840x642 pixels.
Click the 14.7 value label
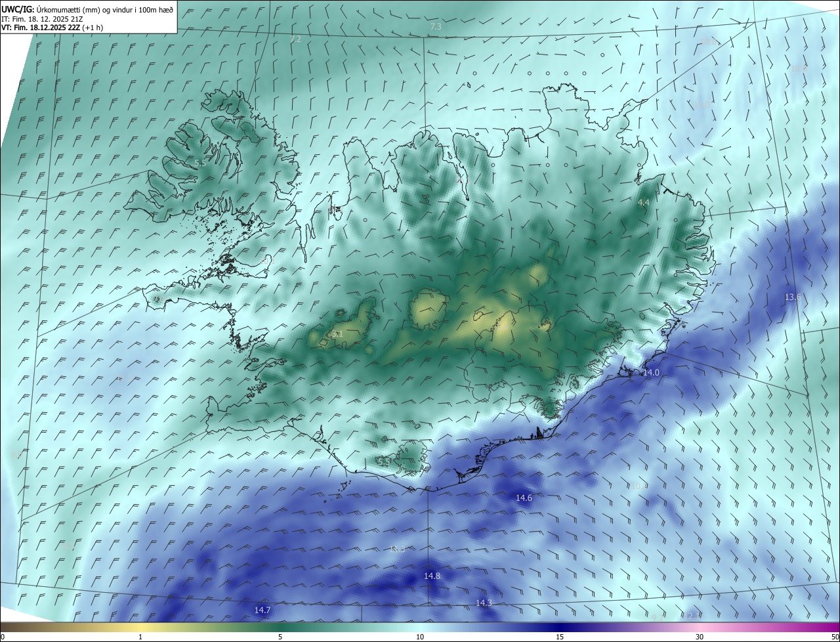(x=262, y=610)
